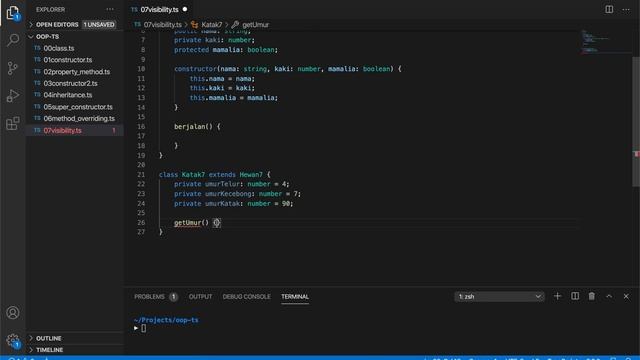This screenshot has width=640, height=360.
Task: Open the Search view
Action: click(x=13, y=40)
